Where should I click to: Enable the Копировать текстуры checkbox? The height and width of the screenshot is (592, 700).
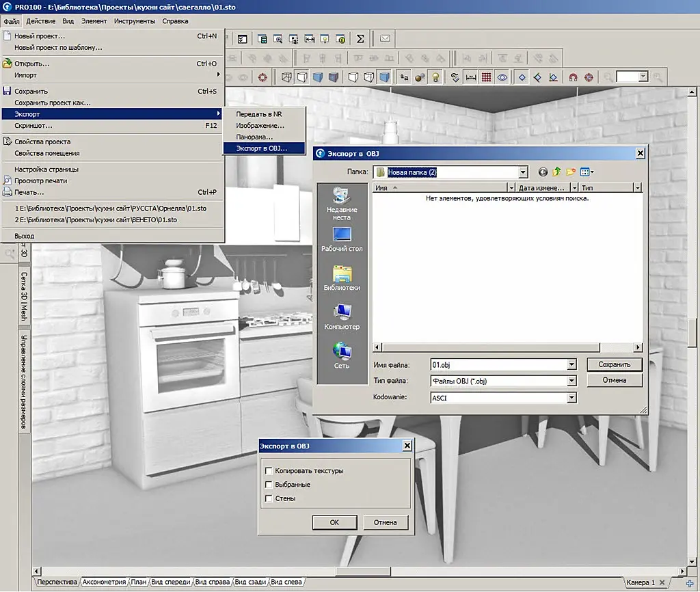tap(269, 470)
